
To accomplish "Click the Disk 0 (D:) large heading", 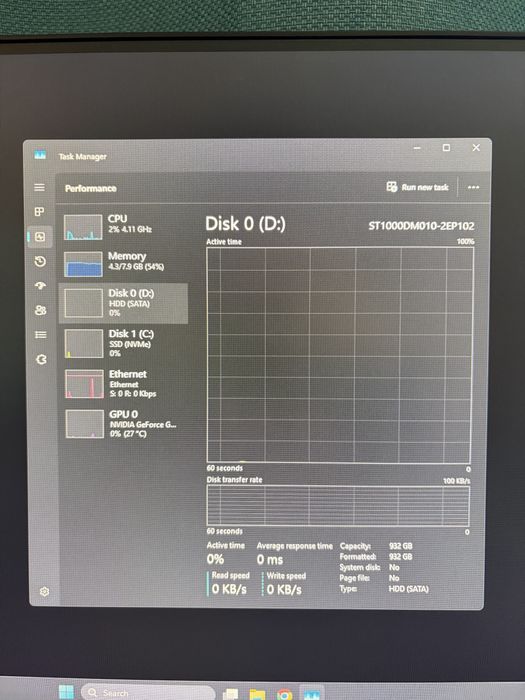I will pos(245,224).
